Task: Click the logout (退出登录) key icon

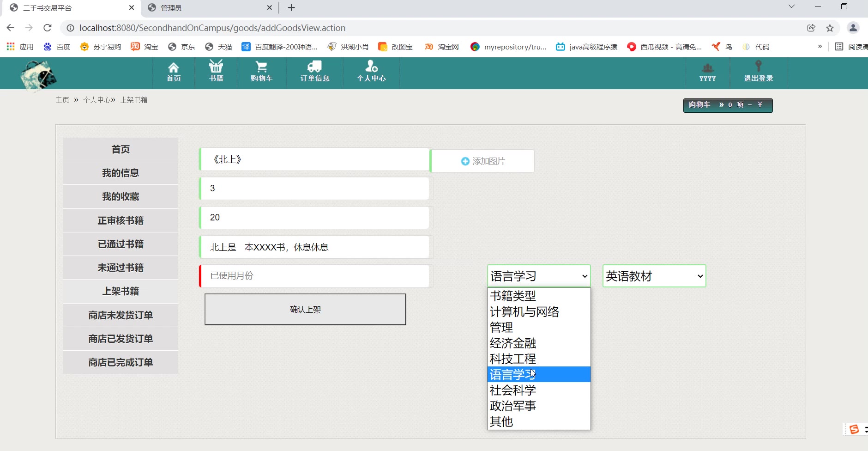Action: coord(758,67)
